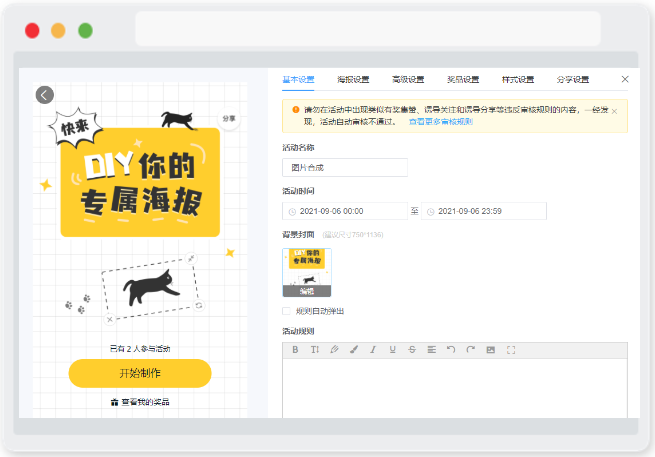Click the 分享 share button in preview
655x457 pixels.
[x=228, y=119]
